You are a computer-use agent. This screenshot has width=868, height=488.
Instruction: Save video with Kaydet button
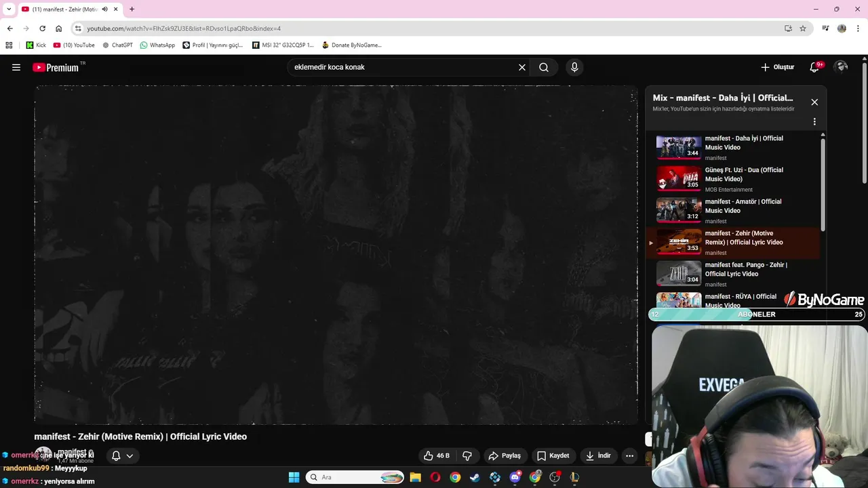(x=553, y=455)
